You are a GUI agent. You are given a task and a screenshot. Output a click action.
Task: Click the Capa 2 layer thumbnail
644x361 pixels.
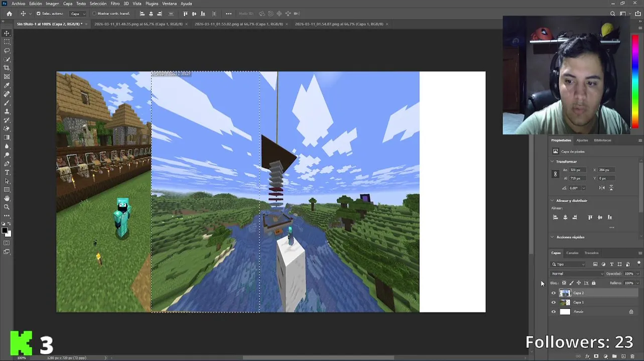pos(565,293)
